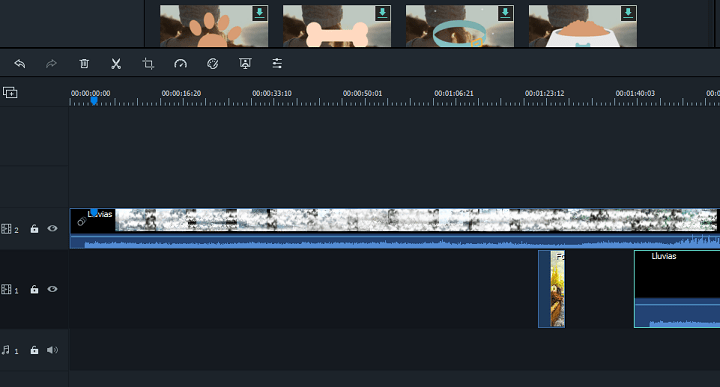Download the dog collar element
Viewport: 720px width, 387px height.
click(x=506, y=13)
